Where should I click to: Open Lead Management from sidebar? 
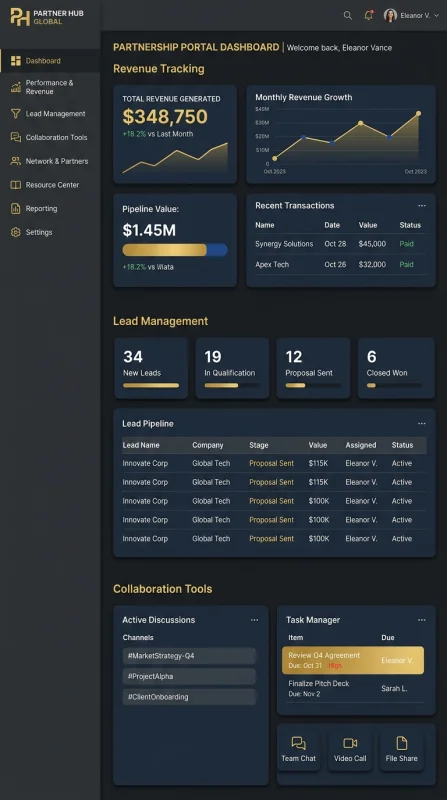click(50, 114)
